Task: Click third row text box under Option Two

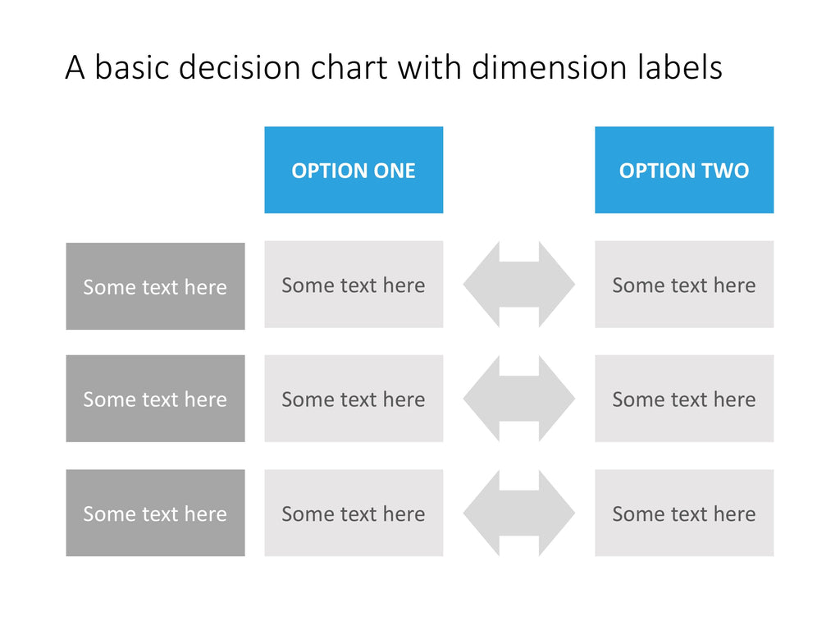Action: coord(684,514)
